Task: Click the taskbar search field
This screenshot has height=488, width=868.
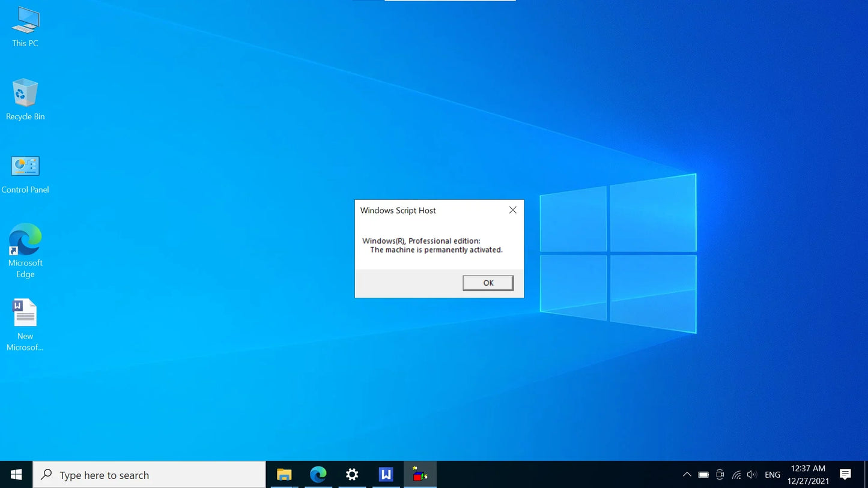Action: click(150, 474)
